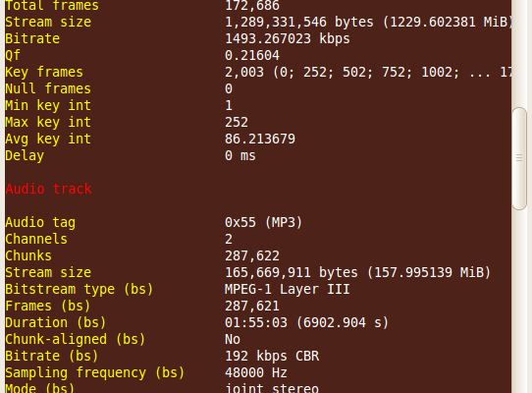Viewport: 532px width, 393px height.
Task: Click the Duration value 01:55:03
Action: 256,322
